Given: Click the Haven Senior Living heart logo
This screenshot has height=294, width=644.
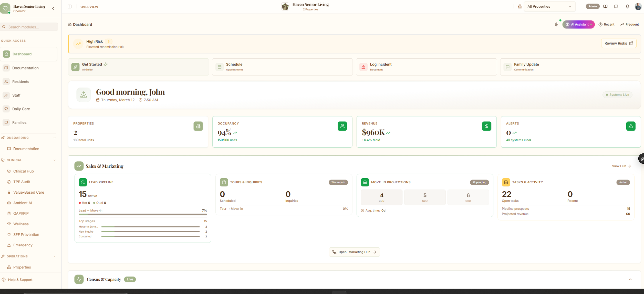Looking at the screenshot, I should tap(5, 8).
